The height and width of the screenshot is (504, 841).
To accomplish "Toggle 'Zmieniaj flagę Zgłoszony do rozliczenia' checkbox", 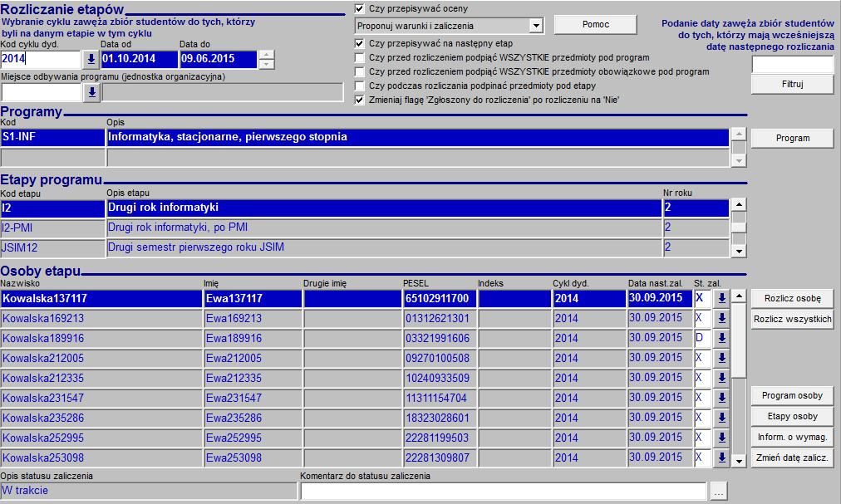I will tap(359, 100).
